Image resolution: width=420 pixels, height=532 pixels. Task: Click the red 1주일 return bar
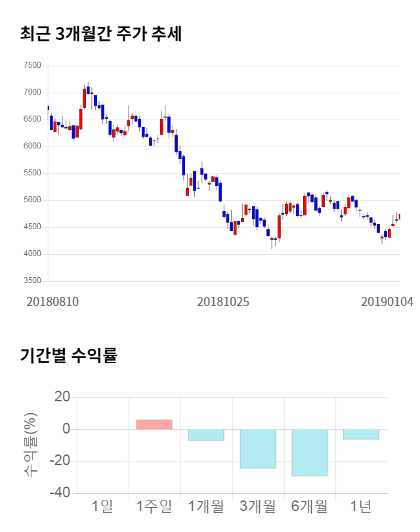154,424
